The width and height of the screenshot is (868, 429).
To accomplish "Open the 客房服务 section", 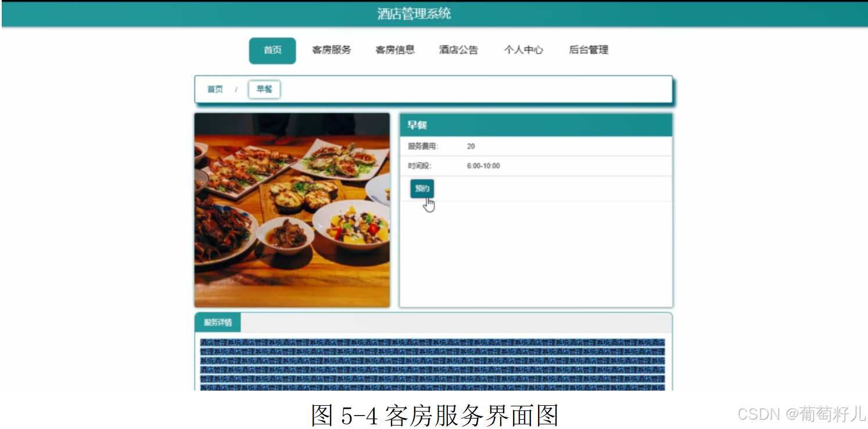I will [331, 50].
